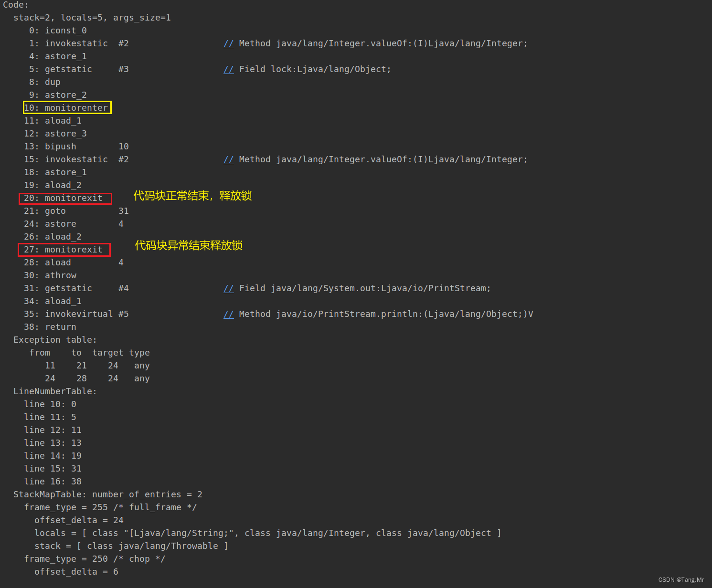Click the 'offset_delta = 6' line

(x=76, y=572)
